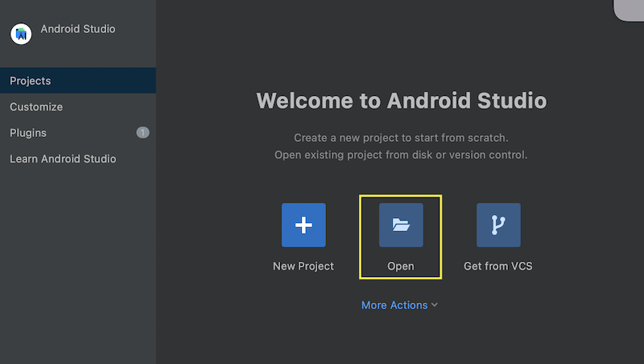Switch to the Customize tab
Image resolution: width=644 pixels, height=364 pixels.
(x=77, y=107)
